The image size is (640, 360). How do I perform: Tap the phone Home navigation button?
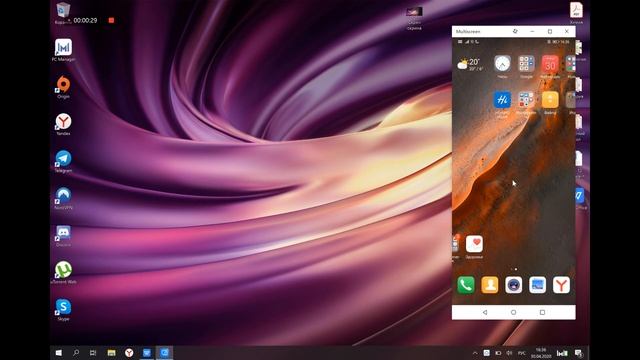point(513,312)
